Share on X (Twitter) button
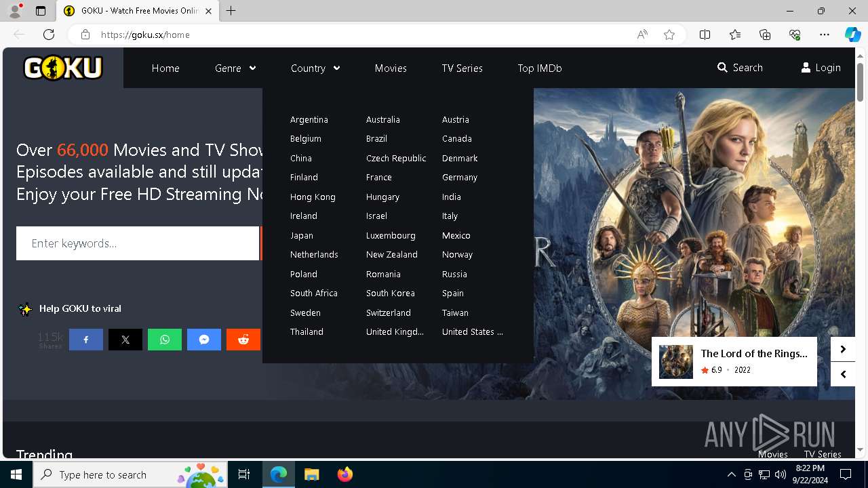 (125, 340)
